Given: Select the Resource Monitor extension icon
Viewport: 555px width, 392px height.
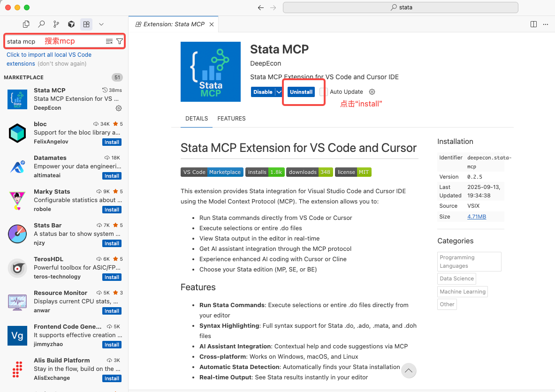Looking at the screenshot, I should (17, 302).
